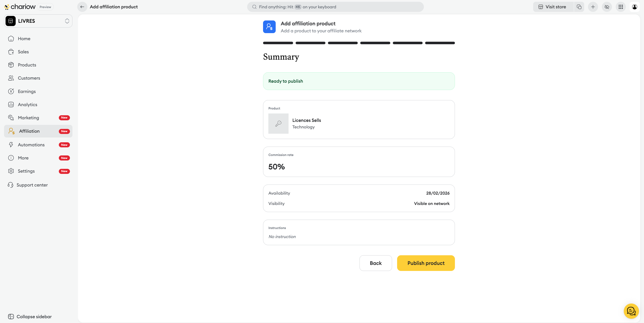Open the user profile avatar

(x=634, y=7)
